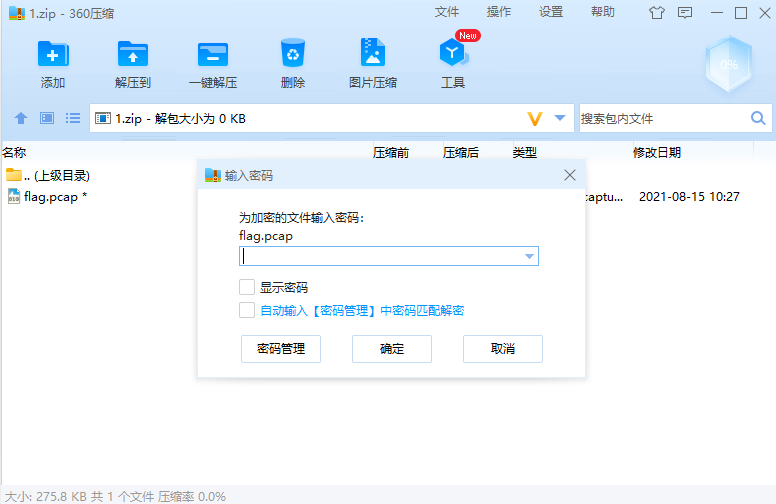
Task: Click the 解压到 (Extract to) icon
Action: (x=133, y=53)
